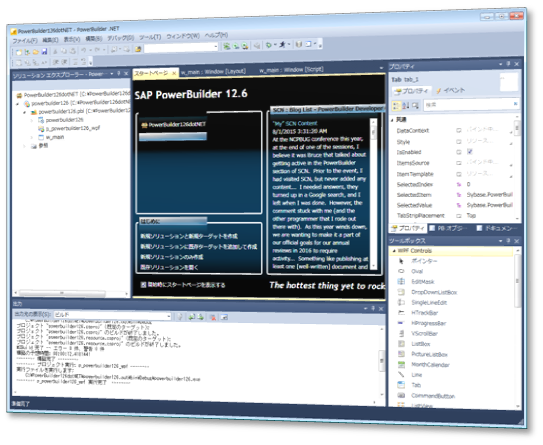Expand the w_main tree node
Image resolution: width=543 pixels, height=445 pixels.
(32, 137)
